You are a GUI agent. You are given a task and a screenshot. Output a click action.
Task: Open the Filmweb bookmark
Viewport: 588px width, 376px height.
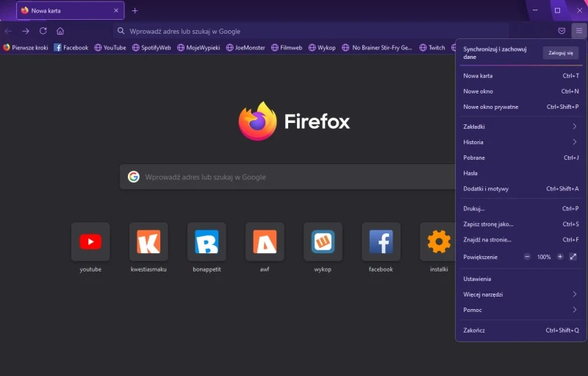(287, 48)
